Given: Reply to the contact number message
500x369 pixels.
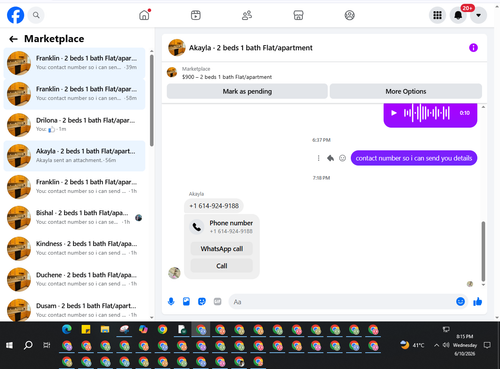Looking at the screenshot, I should pyautogui.click(x=330, y=158).
